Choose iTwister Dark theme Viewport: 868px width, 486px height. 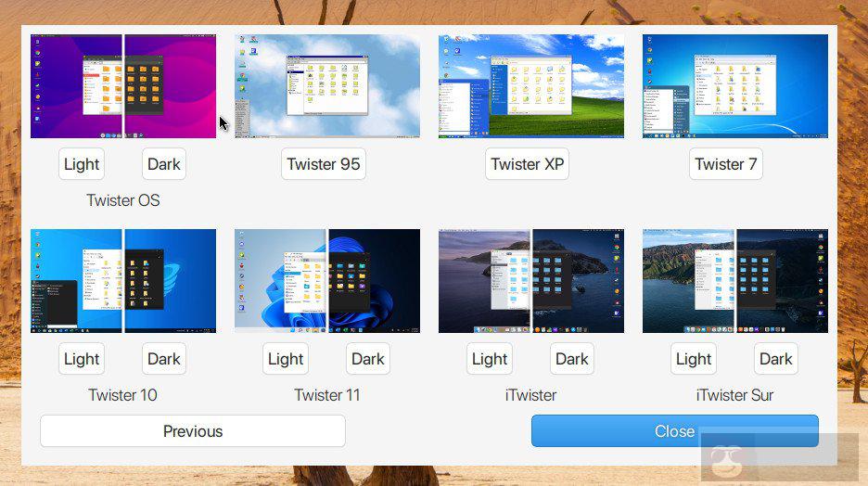(572, 359)
